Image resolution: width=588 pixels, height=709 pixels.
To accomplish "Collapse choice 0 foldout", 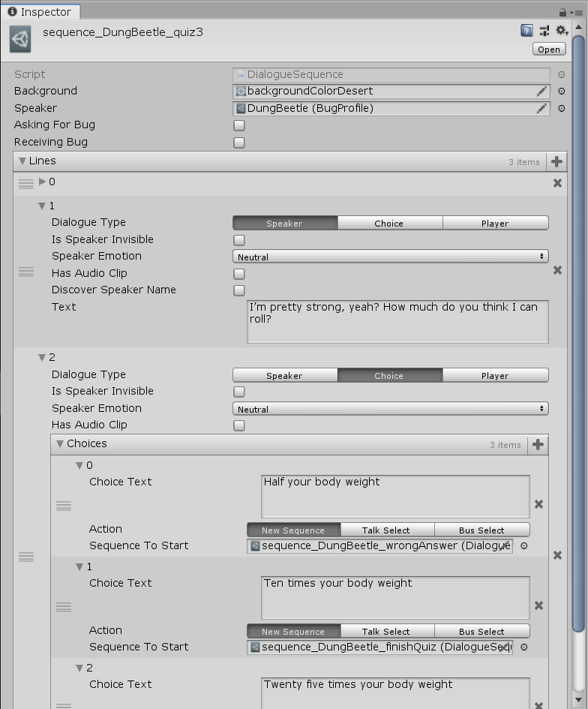I will tap(79, 465).
